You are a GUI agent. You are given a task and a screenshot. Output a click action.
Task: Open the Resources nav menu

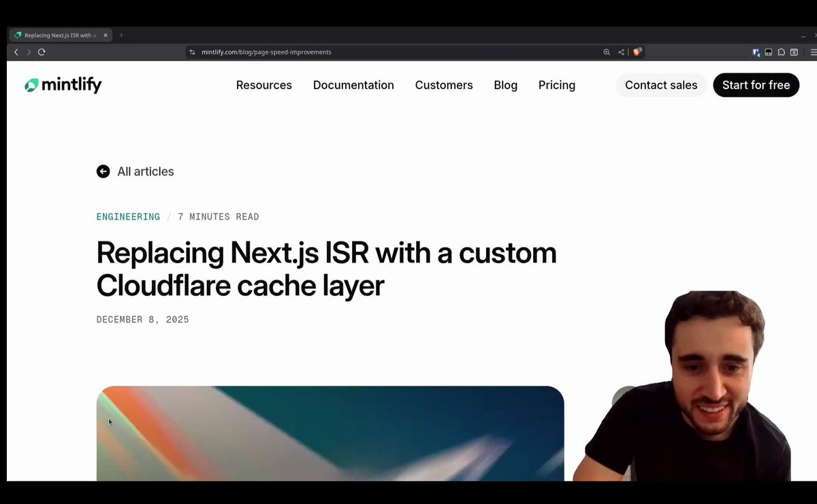tap(264, 85)
